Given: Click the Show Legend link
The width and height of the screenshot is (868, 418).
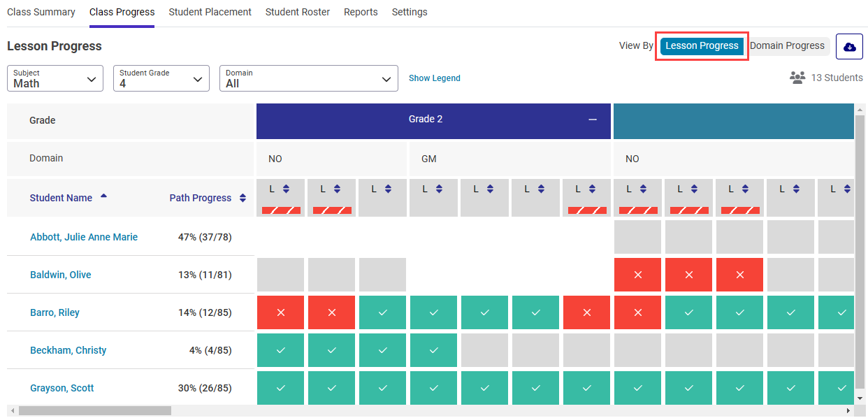Looking at the screenshot, I should point(434,78).
